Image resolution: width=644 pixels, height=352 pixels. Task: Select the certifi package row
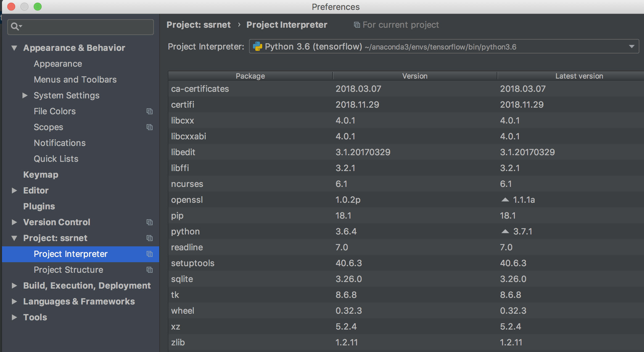tap(406, 105)
